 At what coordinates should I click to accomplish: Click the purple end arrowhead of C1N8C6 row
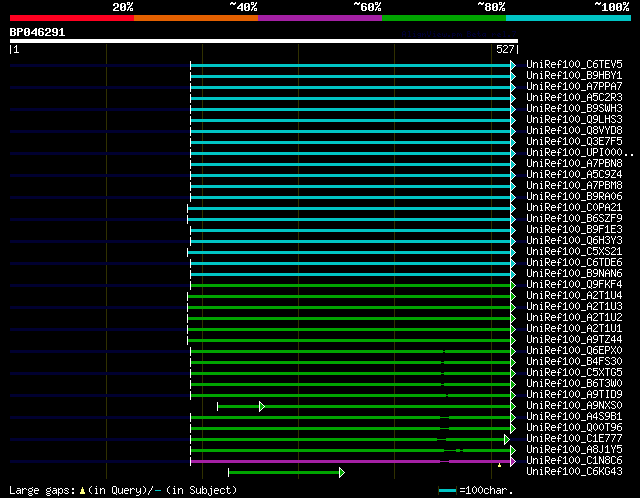[513, 462]
